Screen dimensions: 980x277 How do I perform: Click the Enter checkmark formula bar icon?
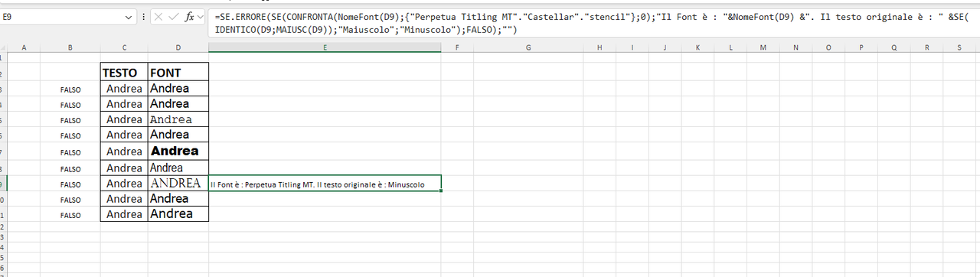pos(173,16)
